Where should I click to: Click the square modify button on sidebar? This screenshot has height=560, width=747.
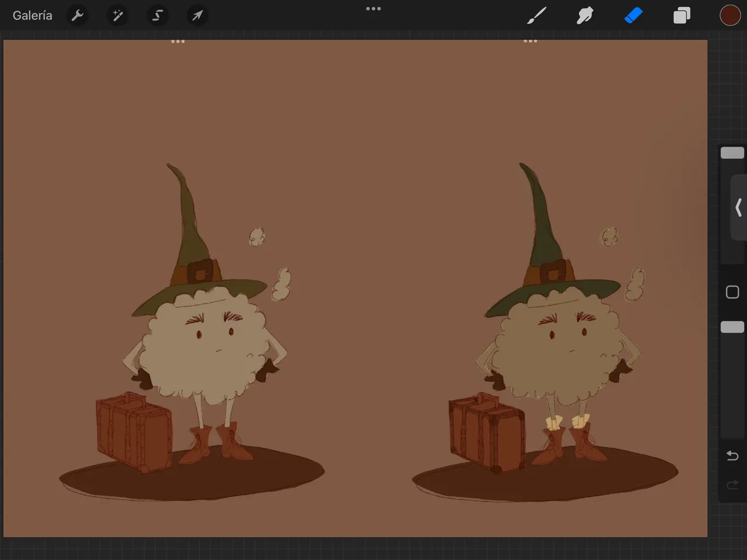732,292
